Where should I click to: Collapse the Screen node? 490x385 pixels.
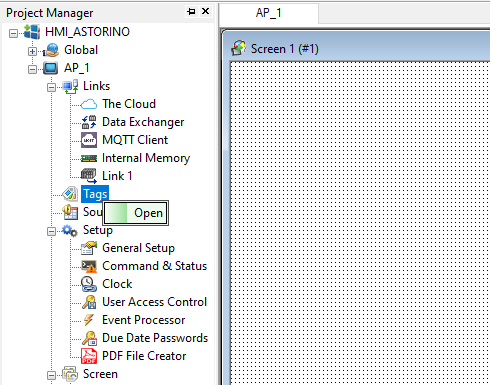51,375
